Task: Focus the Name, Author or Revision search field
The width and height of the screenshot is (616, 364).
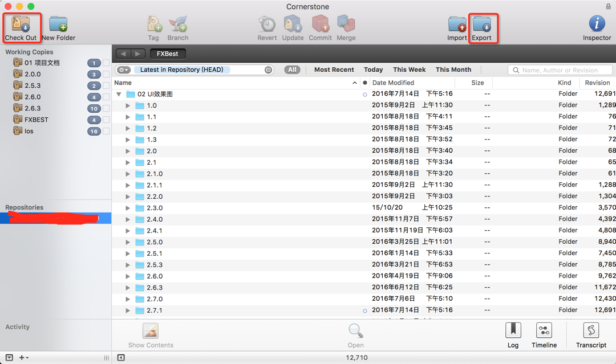Action: tap(560, 70)
